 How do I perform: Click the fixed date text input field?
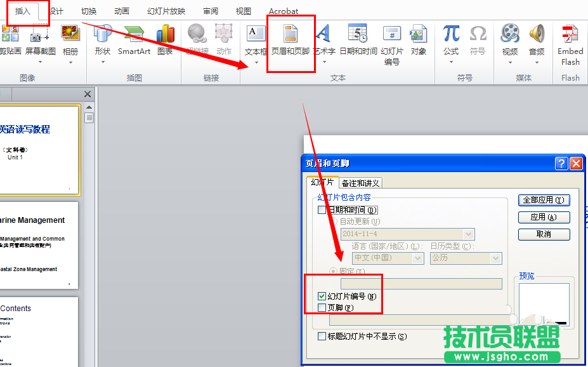(x=421, y=284)
